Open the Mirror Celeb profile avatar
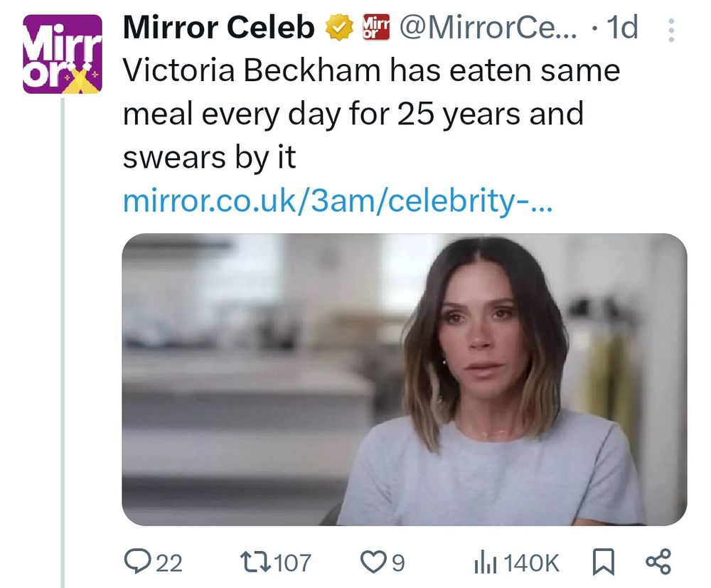The height and width of the screenshot is (588, 711). [63, 55]
